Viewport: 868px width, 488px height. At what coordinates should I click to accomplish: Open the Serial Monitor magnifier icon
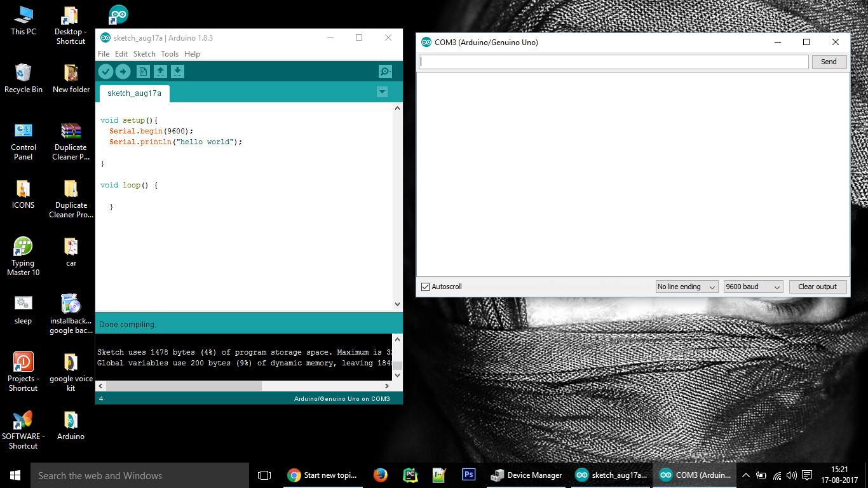click(x=385, y=71)
